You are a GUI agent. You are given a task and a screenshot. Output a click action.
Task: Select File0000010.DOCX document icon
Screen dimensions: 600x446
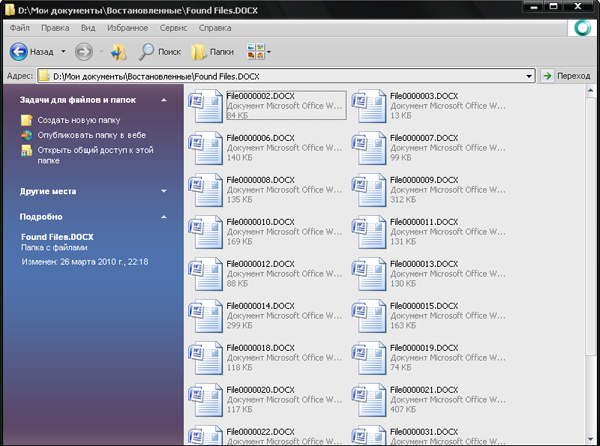pyautogui.click(x=206, y=232)
